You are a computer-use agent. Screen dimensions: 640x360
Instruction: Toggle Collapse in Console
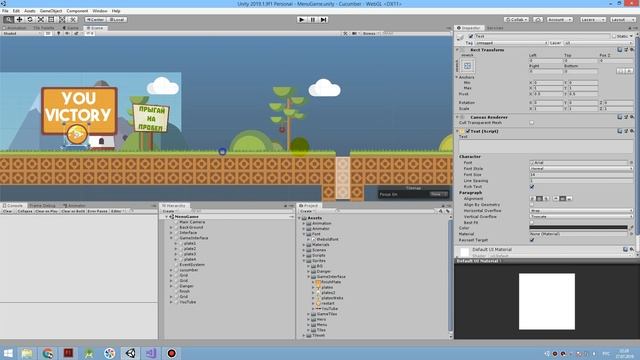25,211
